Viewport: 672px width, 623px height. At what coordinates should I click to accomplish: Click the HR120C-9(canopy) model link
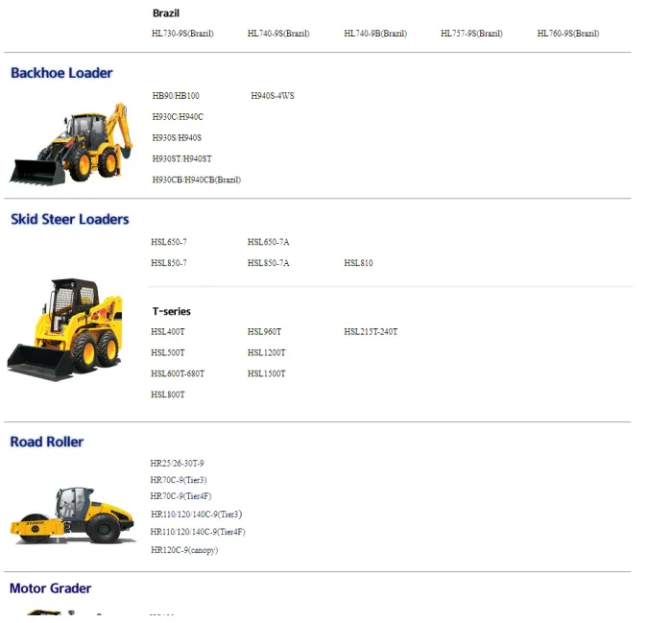(x=184, y=550)
